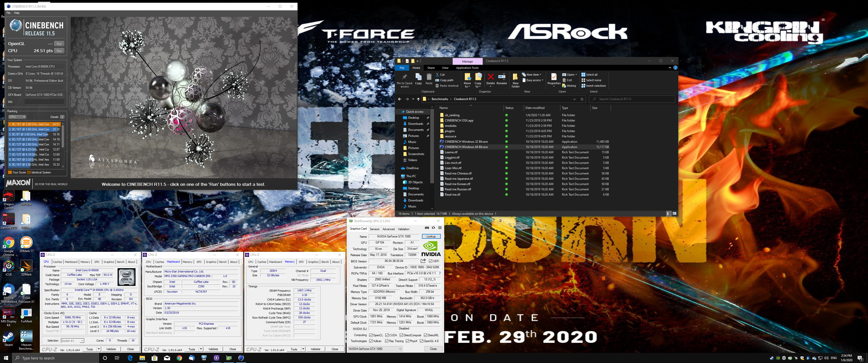Image resolution: width=868 pixels, height=363 pixels.
Task: Toggle UEFI checkbox in GPU-Z
Action: tap(431, 261)
